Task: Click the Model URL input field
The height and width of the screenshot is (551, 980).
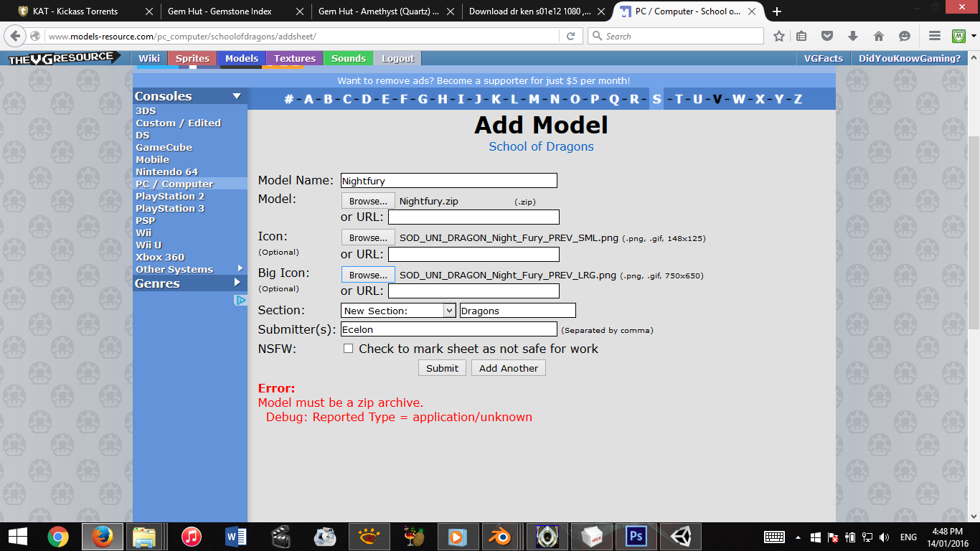Action: click(473, 217)
